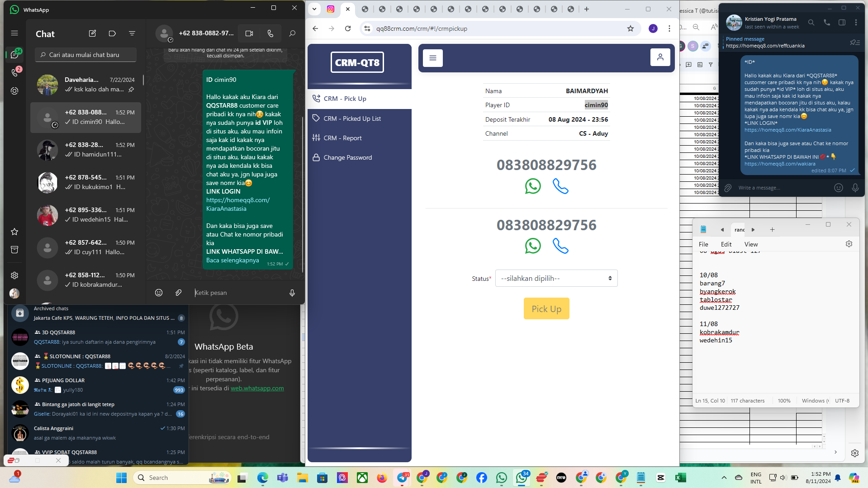Click 'Baca selengkapnya' in WhatsApp message

click(232, 261)
